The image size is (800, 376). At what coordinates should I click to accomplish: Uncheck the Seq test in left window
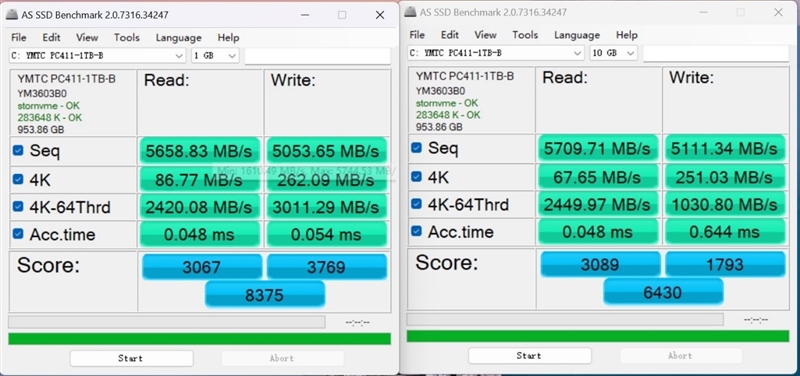[18, 151]
